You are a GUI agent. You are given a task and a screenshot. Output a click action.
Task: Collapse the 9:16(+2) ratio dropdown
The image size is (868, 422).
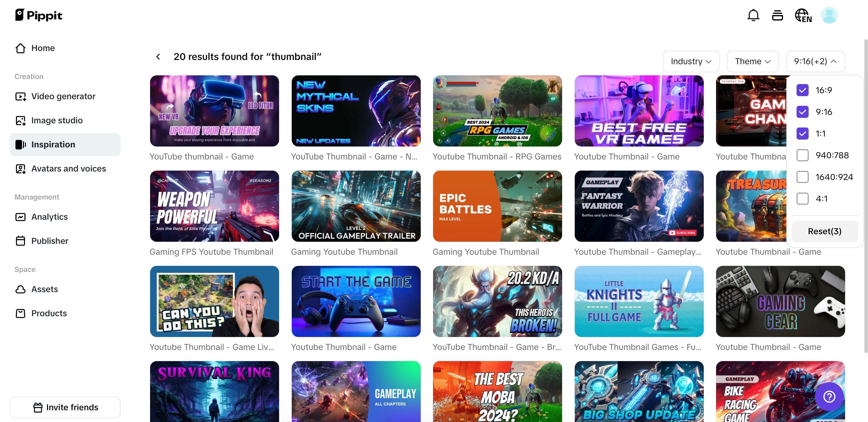816,61
